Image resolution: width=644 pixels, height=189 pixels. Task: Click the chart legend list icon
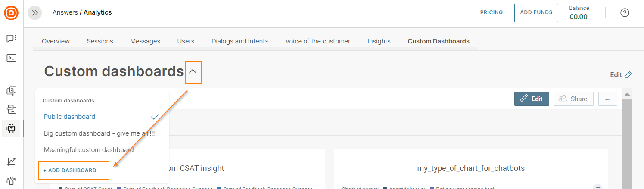pyautogui.click(x=597, y=187)
